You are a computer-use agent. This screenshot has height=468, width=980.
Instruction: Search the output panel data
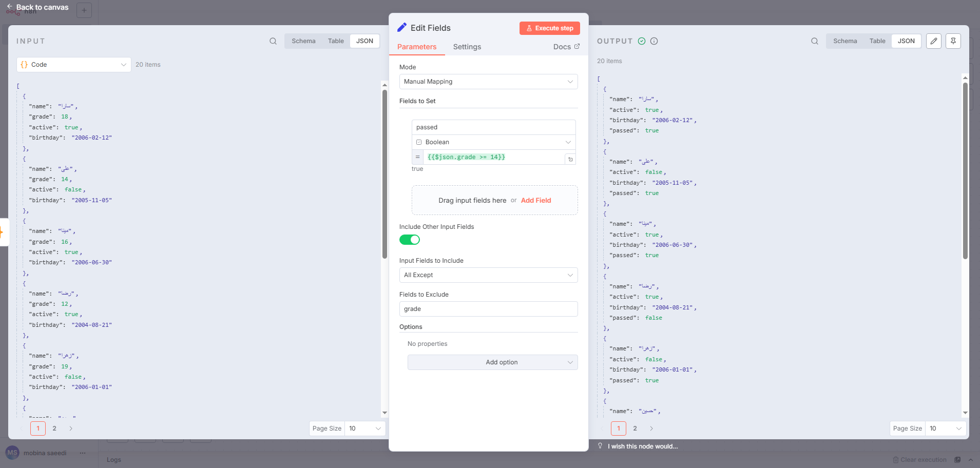pyautogui.click(x=815, y=41)
